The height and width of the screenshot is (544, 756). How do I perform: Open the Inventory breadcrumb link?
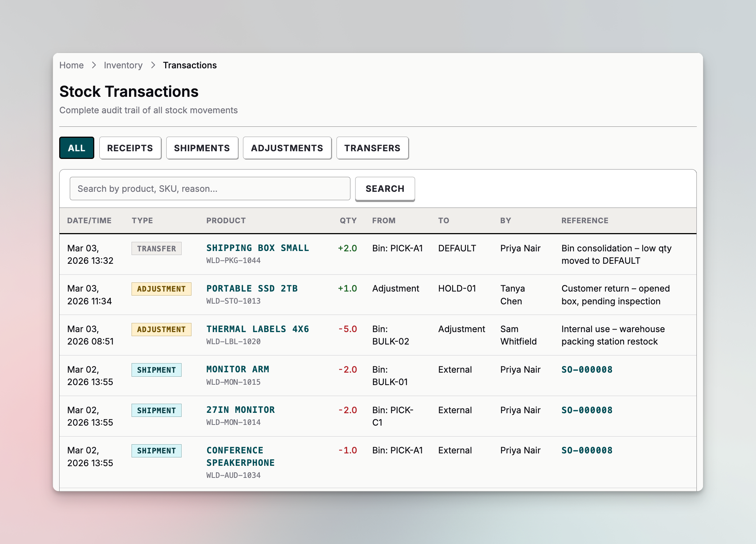point(123,65)
